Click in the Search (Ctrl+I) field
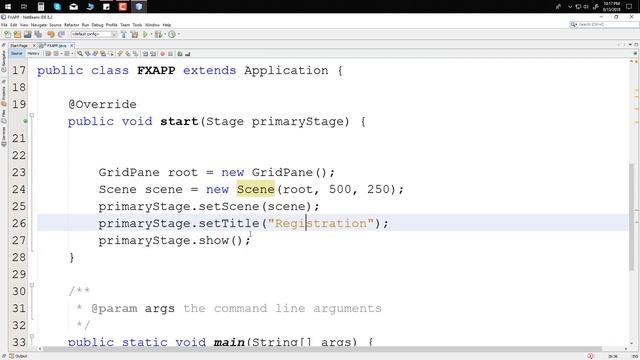 tap(607, 25)
